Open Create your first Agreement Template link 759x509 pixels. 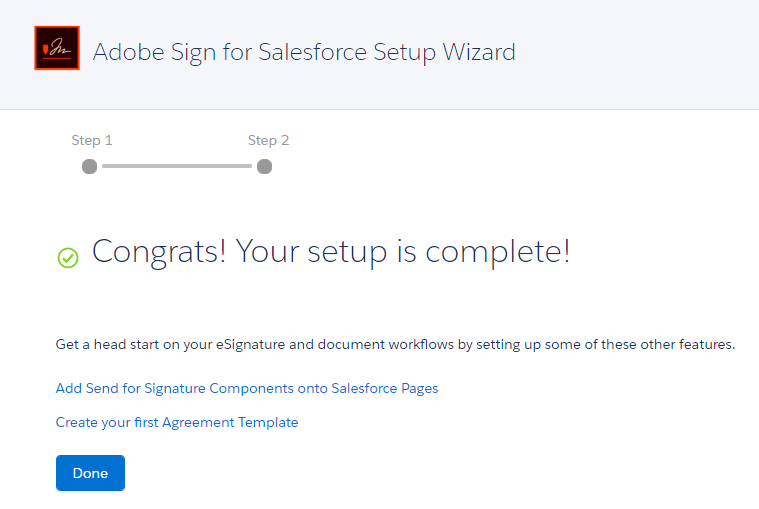tap(177, 422)
